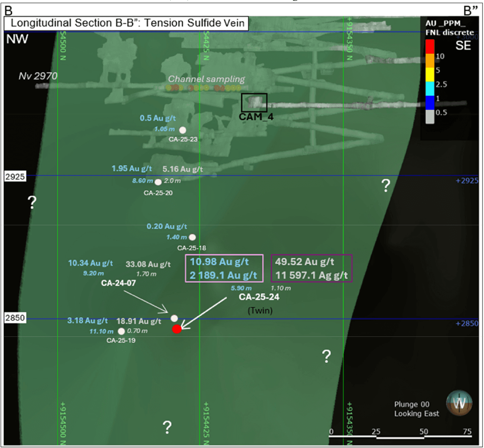The image size is (484, 448).
Task: Click the 'Channel sampling' label
Action: pos(206,79)
